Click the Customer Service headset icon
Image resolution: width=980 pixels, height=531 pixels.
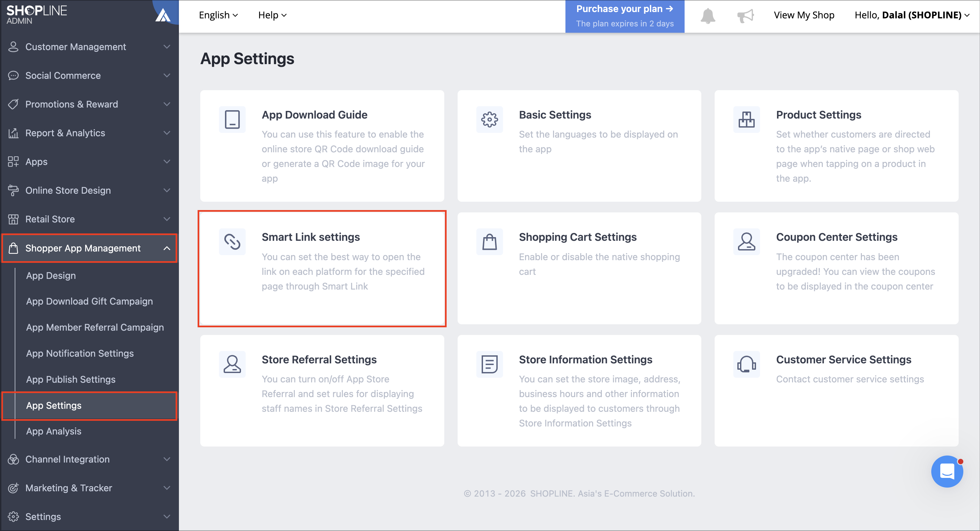[x=746, y=364]
